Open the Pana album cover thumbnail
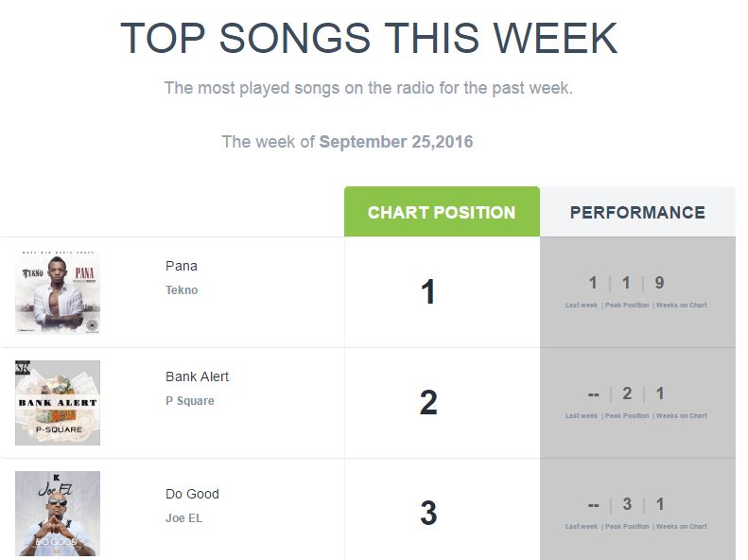The image size is (748, 560). [58, 292]
